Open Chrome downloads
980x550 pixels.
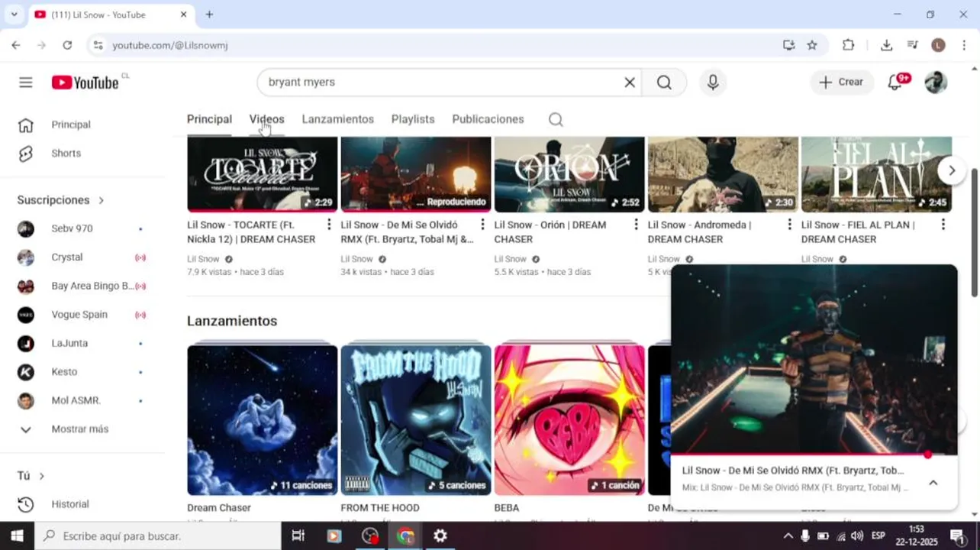[x=886, y=45]
